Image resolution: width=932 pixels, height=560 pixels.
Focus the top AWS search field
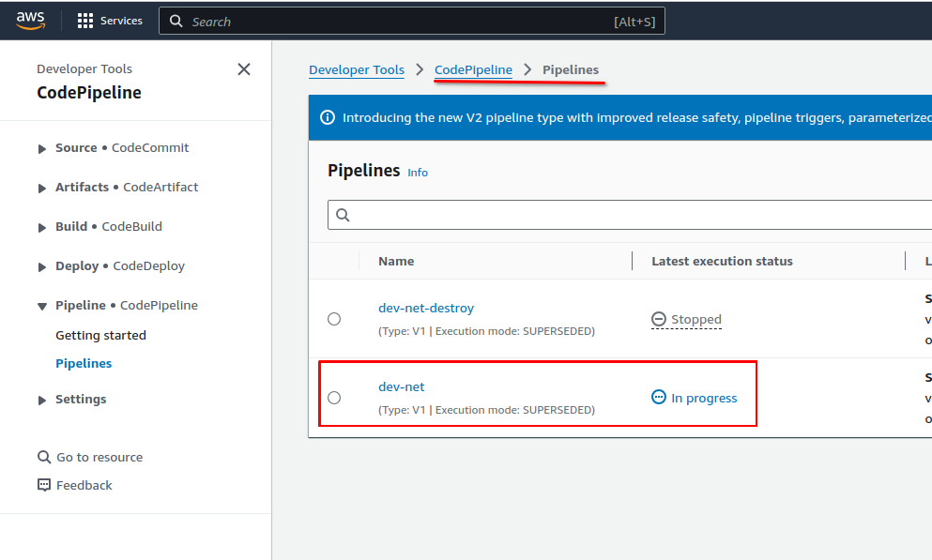[411, 22]
